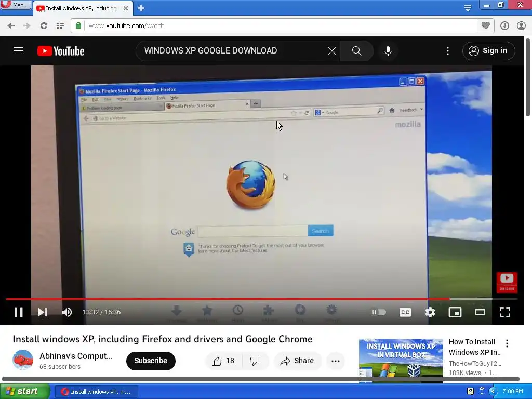Select the Install windows XP browser tab
The height and width of the screenshot is (399, 532).
pyautogui.click(x=82, y=8)
